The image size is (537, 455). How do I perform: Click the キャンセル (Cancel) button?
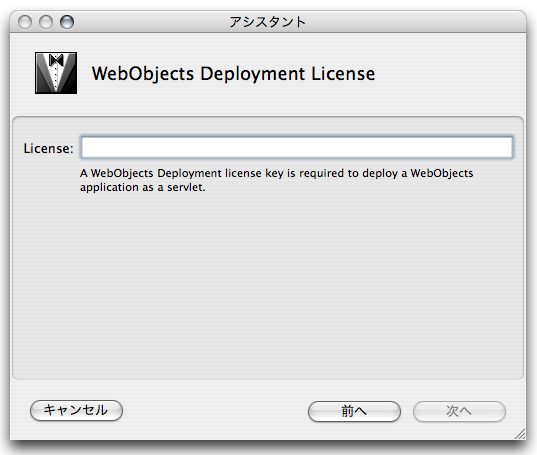pos(76,410)
